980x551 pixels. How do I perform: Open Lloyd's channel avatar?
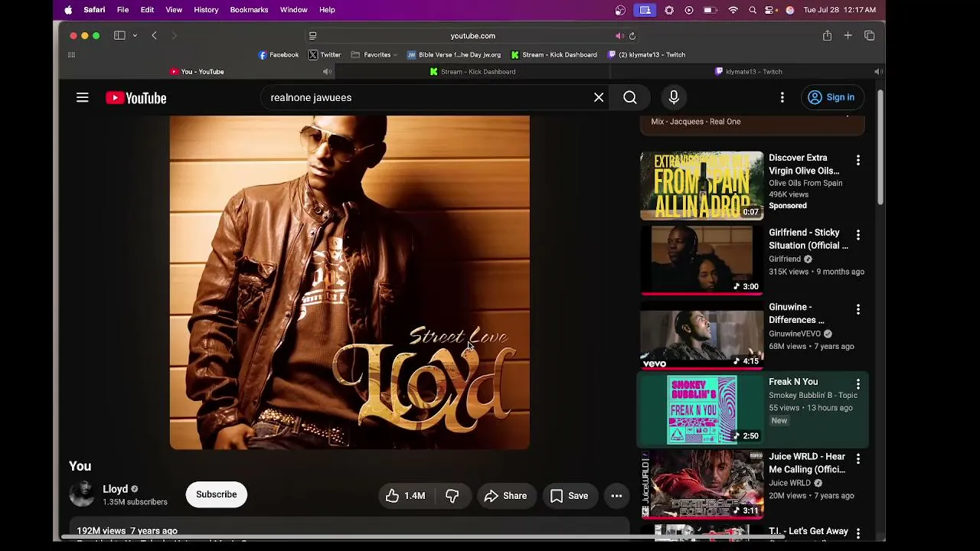[82, 494]
